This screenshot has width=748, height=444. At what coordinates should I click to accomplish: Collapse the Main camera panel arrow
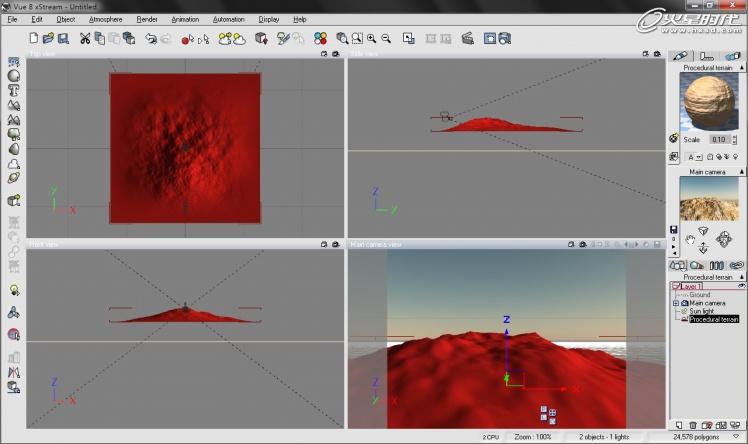coord(742,172)
